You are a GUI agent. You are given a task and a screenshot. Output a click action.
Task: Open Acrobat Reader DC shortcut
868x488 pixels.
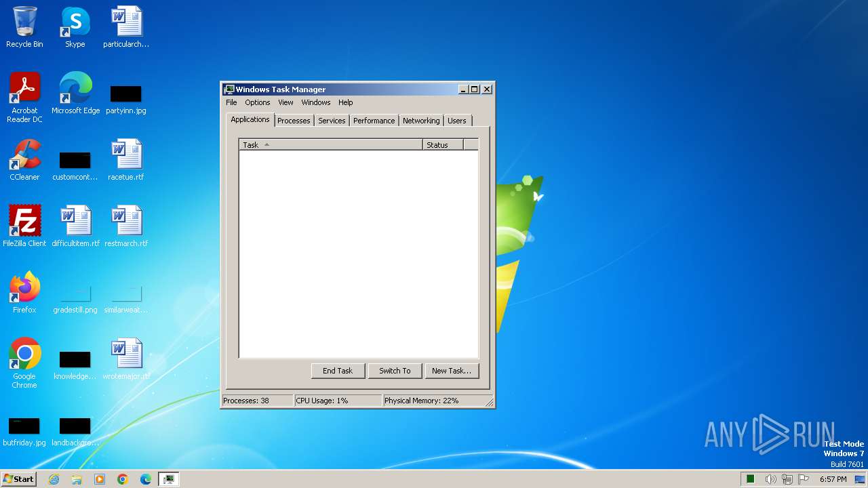[x=24, y=97]
